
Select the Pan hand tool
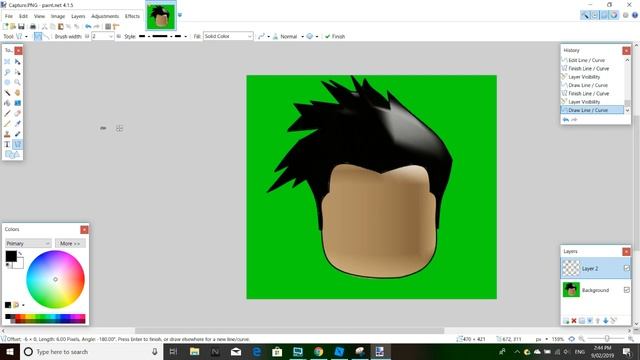coord(18,93)
